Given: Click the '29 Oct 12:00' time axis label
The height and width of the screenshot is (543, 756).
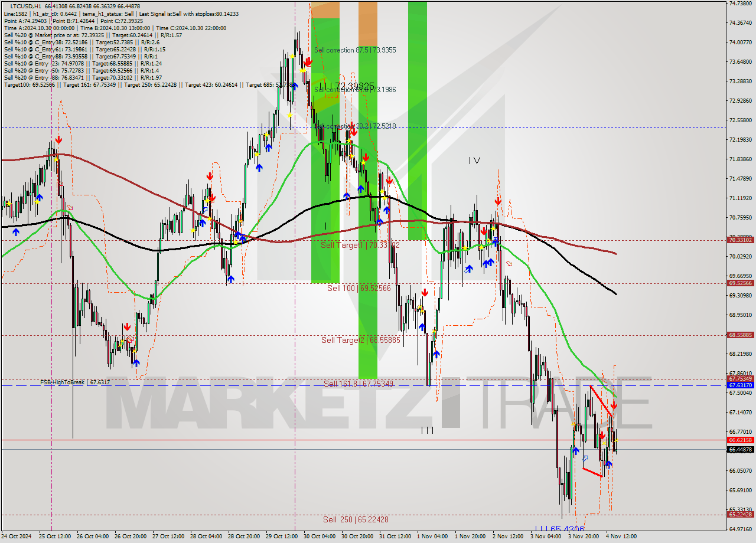Looking at the screenshot, I should coord(282,537).
